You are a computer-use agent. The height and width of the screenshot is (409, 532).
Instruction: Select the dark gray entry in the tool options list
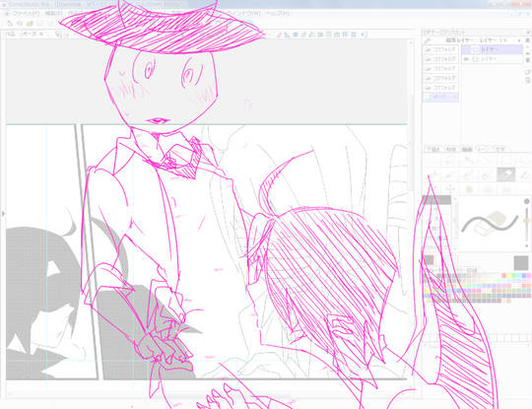point(436,200)
